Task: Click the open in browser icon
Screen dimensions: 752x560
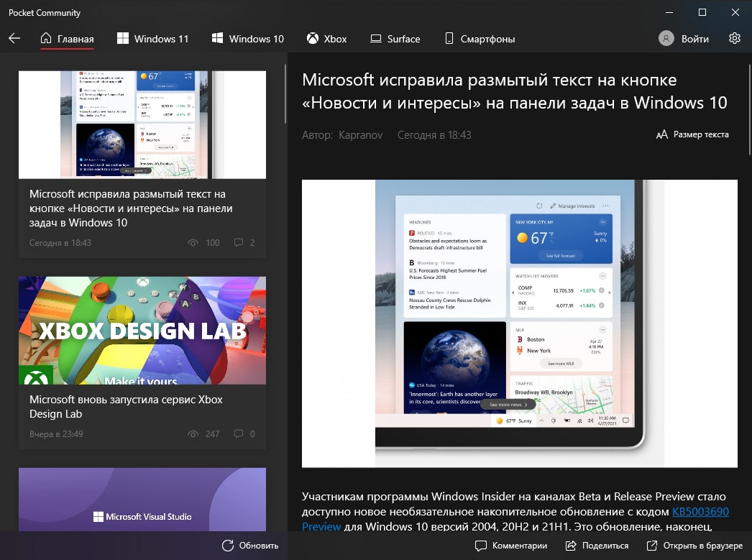Action: coord(652,545)
